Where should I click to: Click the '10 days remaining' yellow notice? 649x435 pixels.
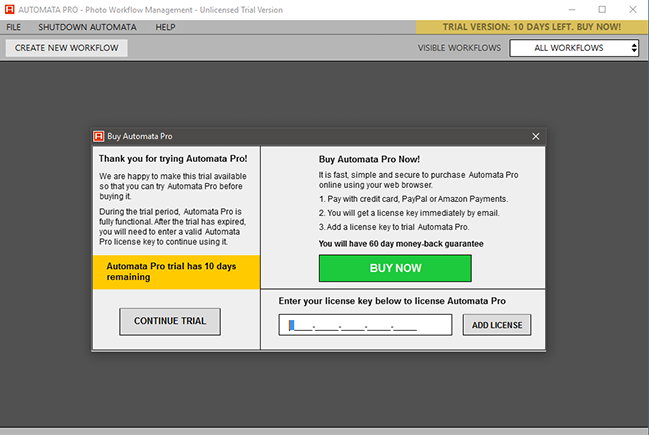(177, 272)
